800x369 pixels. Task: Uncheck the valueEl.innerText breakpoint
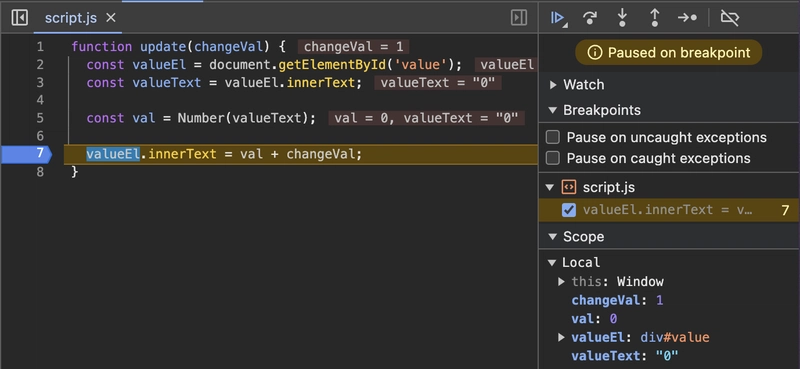tap(568, 210)
